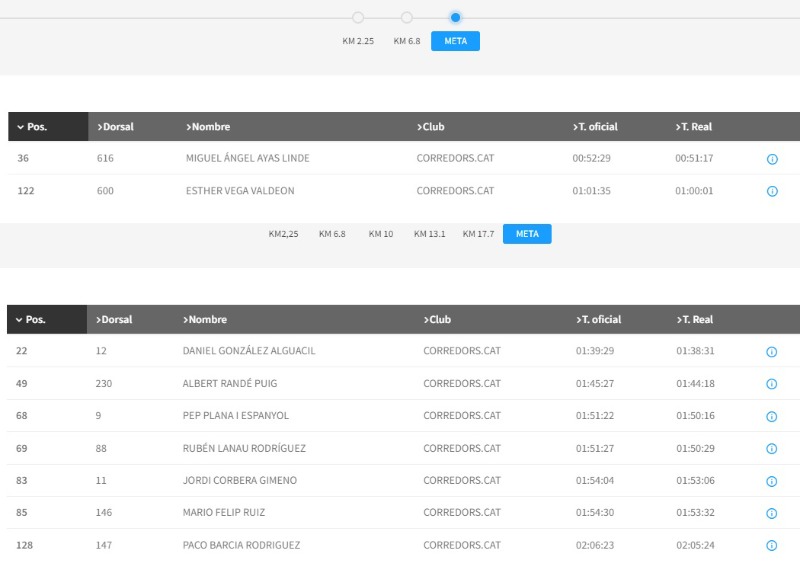Click name RUBÉN LANAU RODRÍGUEZ
This screenshot has width=800, height=575.
click(x=244, y=448)
